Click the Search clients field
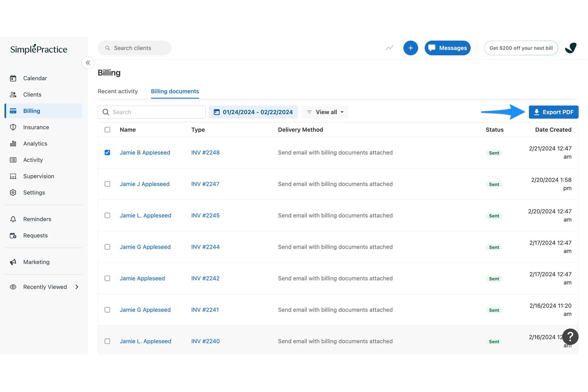The image size is (588, 392). 134,48
